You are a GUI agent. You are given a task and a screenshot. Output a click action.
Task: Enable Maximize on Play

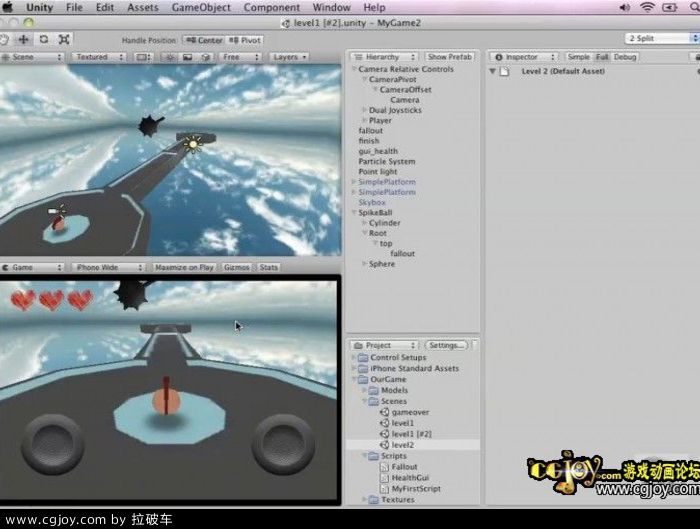coord(184,267)
